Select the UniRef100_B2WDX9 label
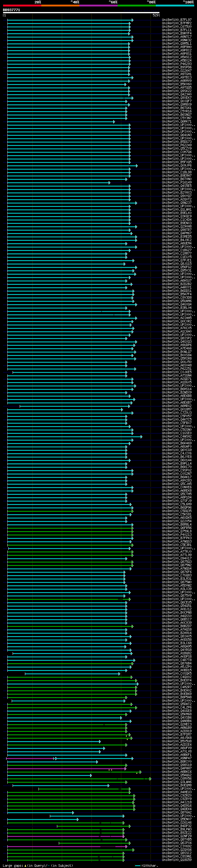197x868 pixels. [x=177, y=393]
